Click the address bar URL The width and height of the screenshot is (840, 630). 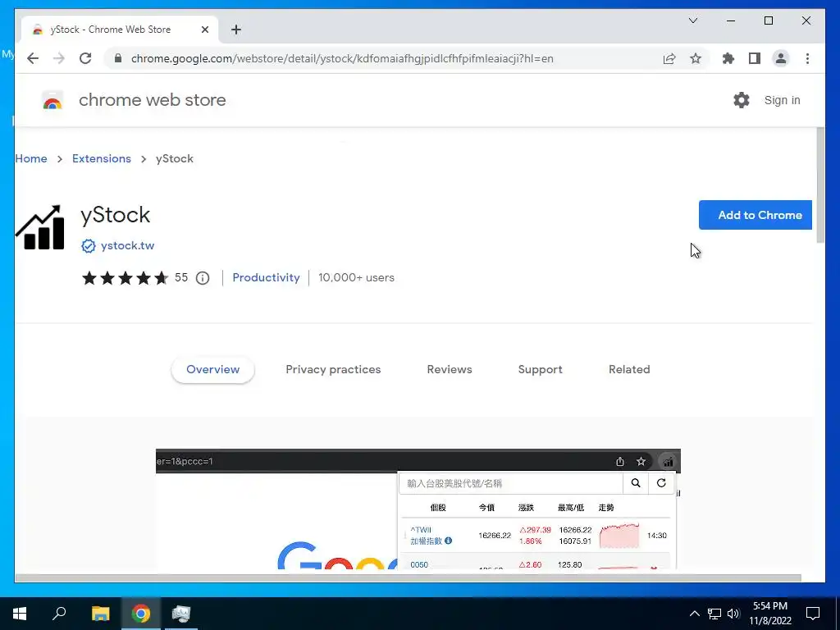point(342,58)
